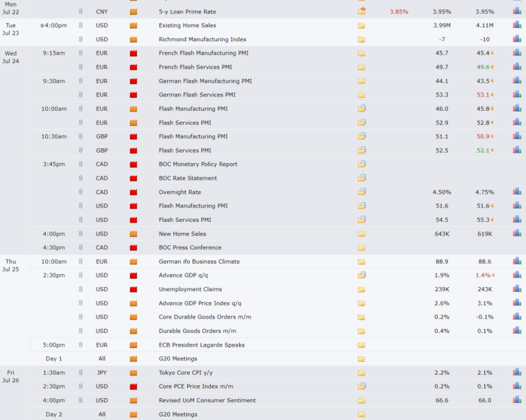Click the red impact icon for BOC Rate Statement
Screen dimensions: 526x420
133,178
